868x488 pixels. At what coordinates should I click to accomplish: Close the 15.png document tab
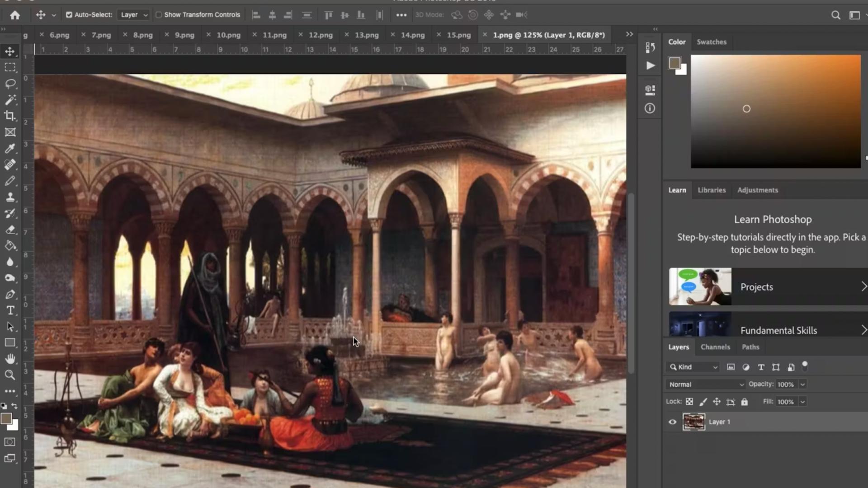[439, 34]
